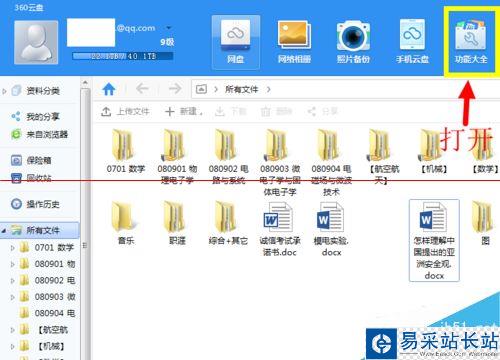Expand the 080903 微 tree node arrow
The height and width of the screenshot is (360, 500).
coord(13,297)
